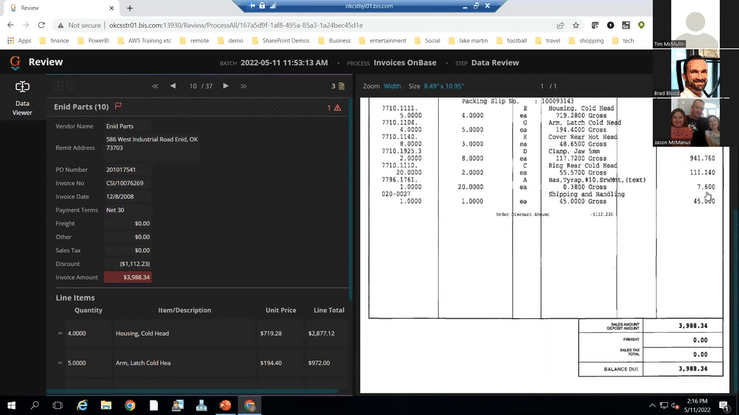Jump to first document with double-left arrows
Screen dimensions: 739x415
(x=155, y=86)
